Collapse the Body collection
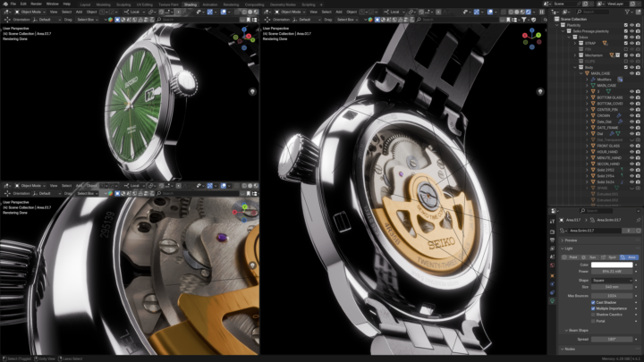The width and height of the screenshot is (644, 362). point(575,67)
